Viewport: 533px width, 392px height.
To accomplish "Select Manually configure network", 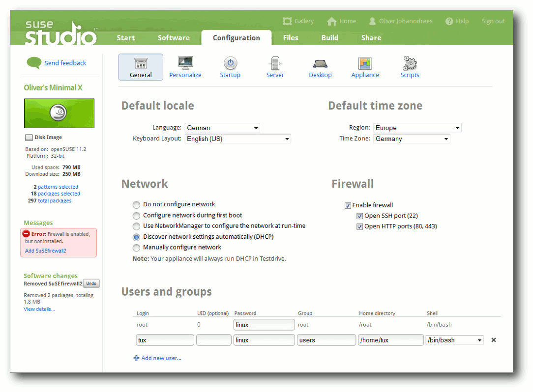I will click(136, 247).
